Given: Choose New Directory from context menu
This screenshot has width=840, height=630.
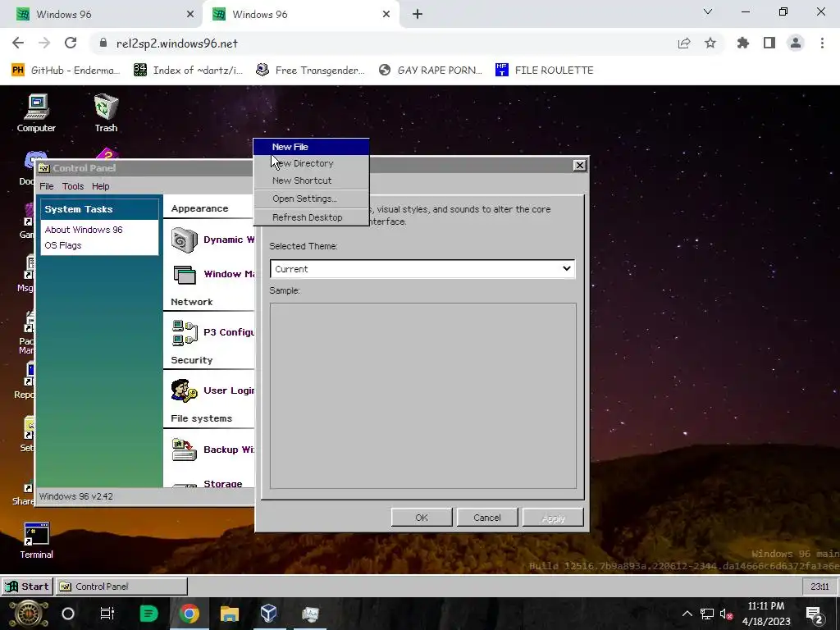Looking at the screenshot, I should pos(311,163).
